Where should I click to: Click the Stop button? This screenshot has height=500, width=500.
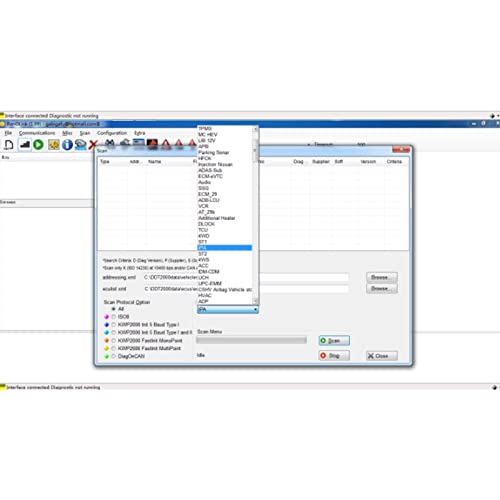click(334, 355)
